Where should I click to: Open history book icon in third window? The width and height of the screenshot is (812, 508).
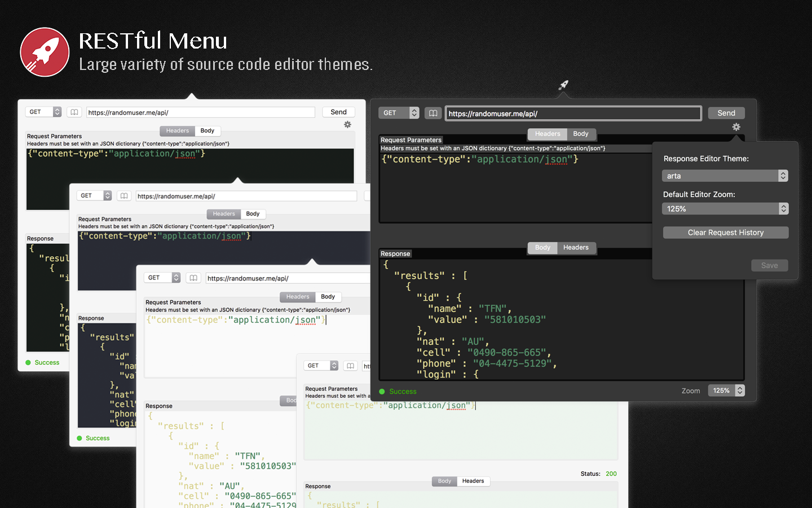pyautogui.click(x=193, y=278)
